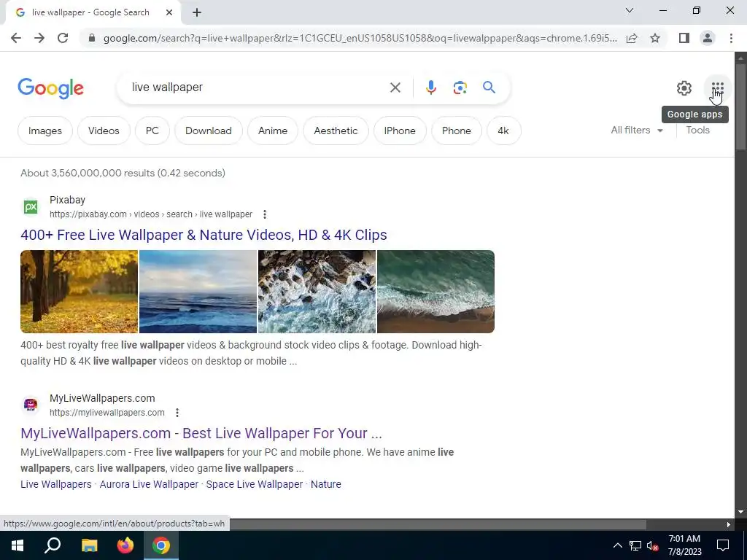747x560 pixels.
Task: Click the network status tray icon
Action: [x=635, y=545]
